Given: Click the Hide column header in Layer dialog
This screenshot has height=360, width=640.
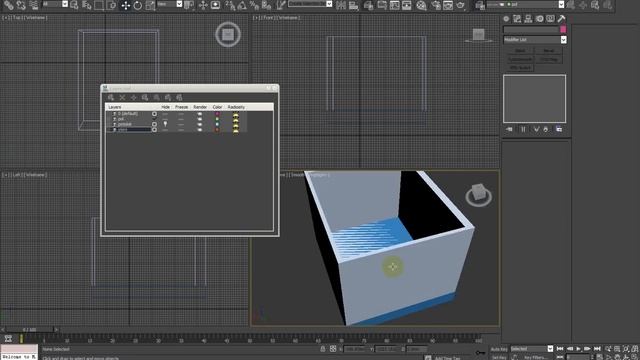Looking at the screenshot, I should click(x=165, y=107).
